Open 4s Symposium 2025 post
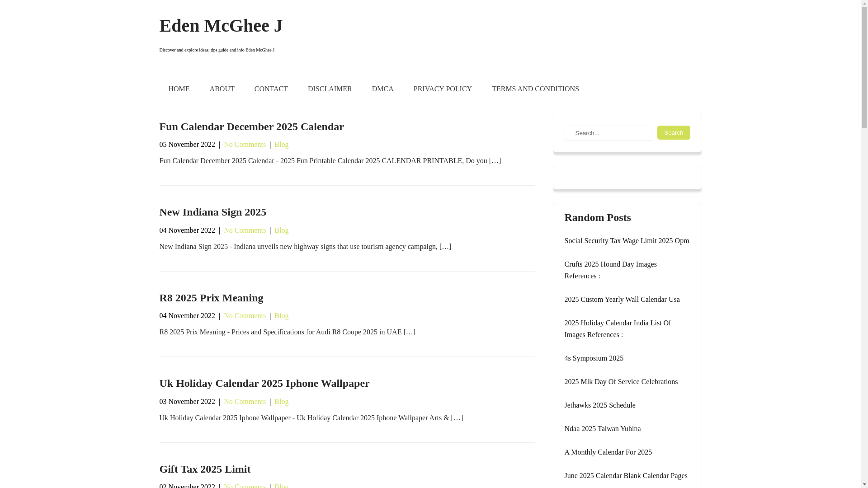The image size is (868, 488). click(594, 358)
